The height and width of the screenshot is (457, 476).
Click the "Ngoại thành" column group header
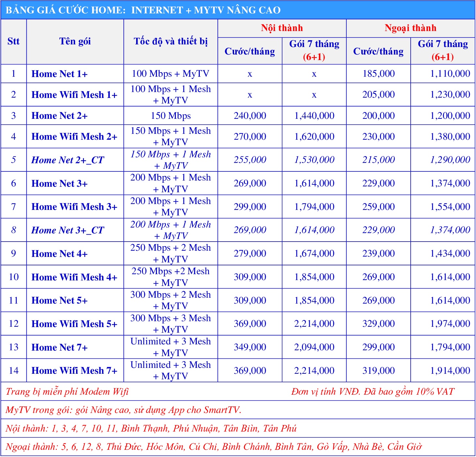pyautogui.click(x=410, y=28)
